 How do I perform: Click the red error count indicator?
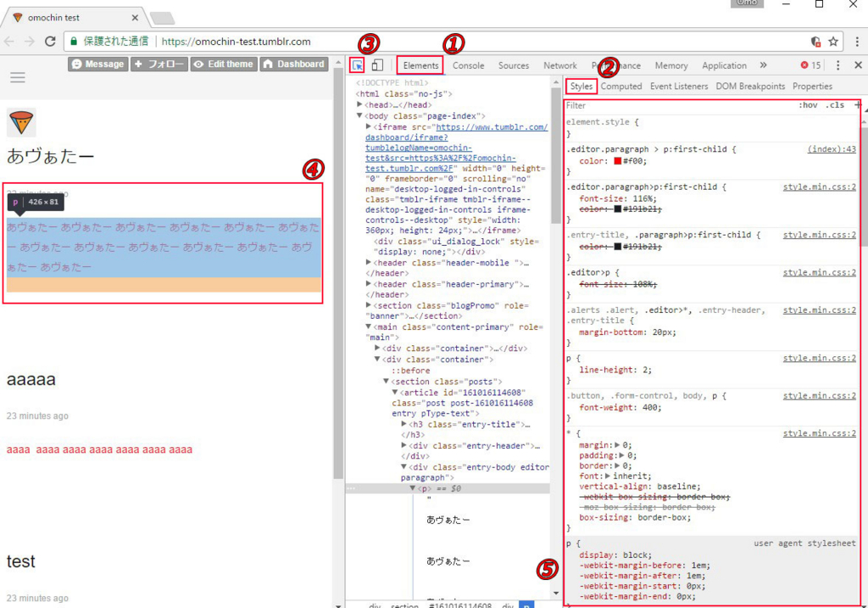click(810, 65)
